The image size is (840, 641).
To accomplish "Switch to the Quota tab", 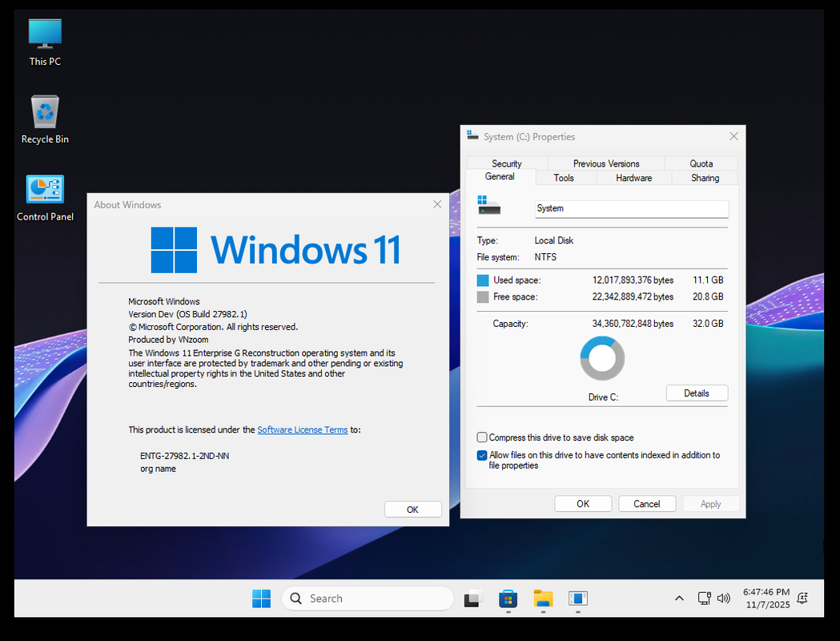I will (x=701, y=163).
